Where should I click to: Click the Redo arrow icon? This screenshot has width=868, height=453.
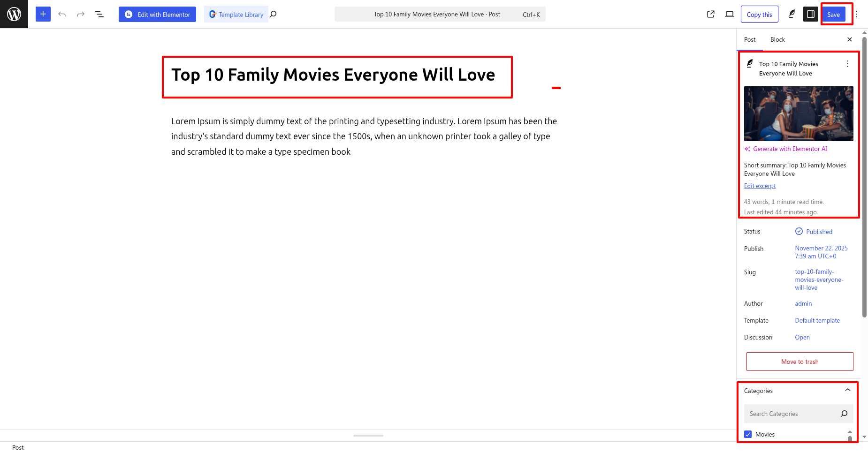(81, 14)
